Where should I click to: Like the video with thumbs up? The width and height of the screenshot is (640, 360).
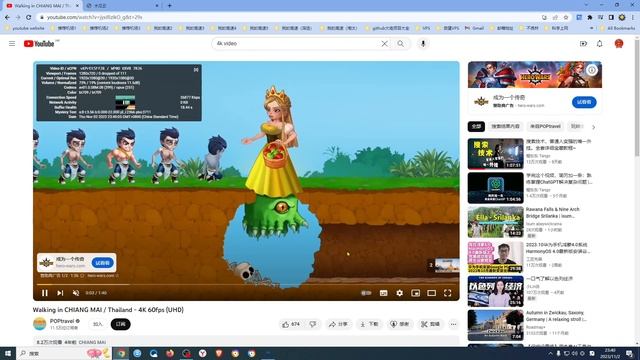[x=291, y=324]
